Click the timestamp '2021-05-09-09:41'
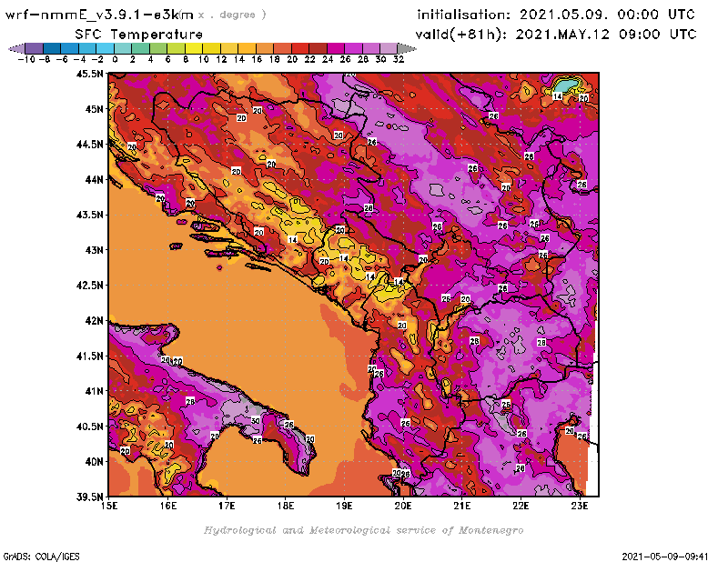Viewport: 728px width, 562px height. (665, 557)
